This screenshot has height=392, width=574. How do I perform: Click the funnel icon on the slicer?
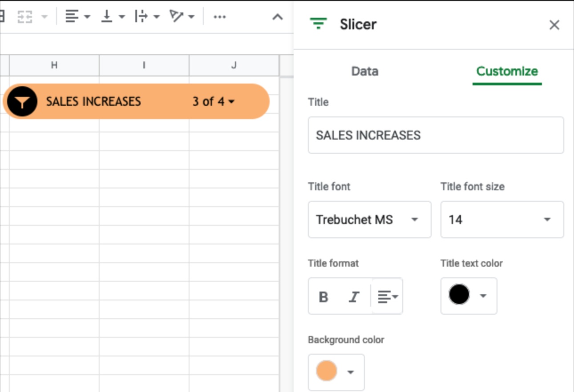coord(22,102)
